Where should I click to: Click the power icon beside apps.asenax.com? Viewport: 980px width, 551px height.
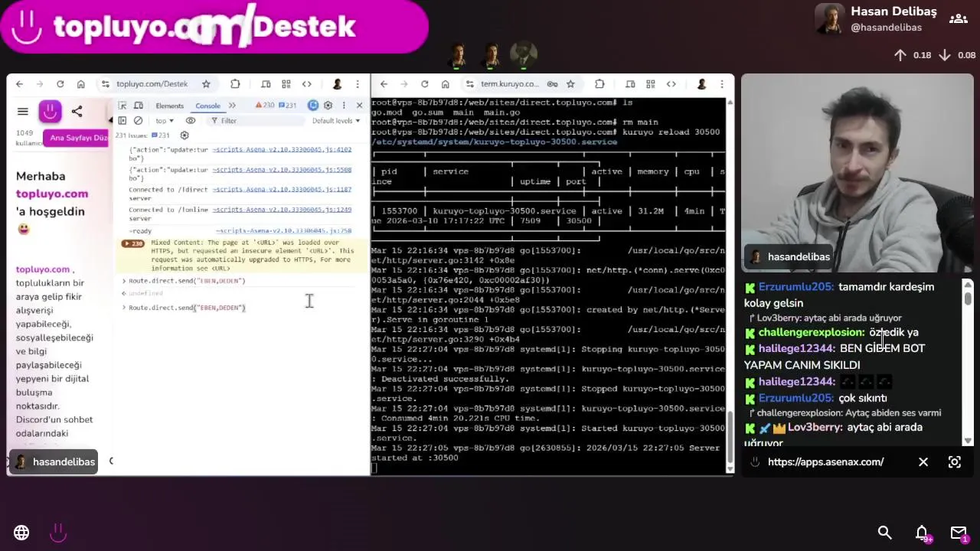click(x=755, y=461)
